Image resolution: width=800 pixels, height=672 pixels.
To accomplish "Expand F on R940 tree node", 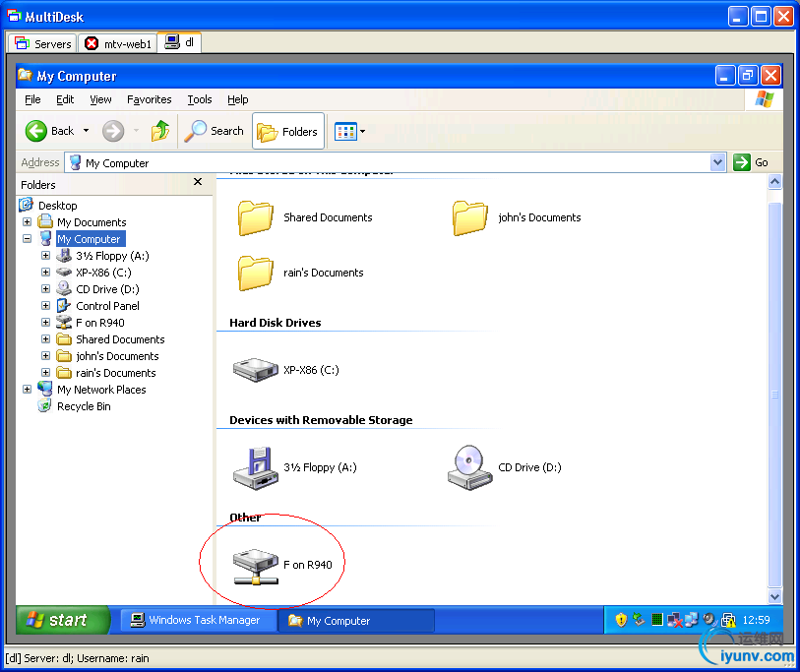I will [x=45, y=323].
